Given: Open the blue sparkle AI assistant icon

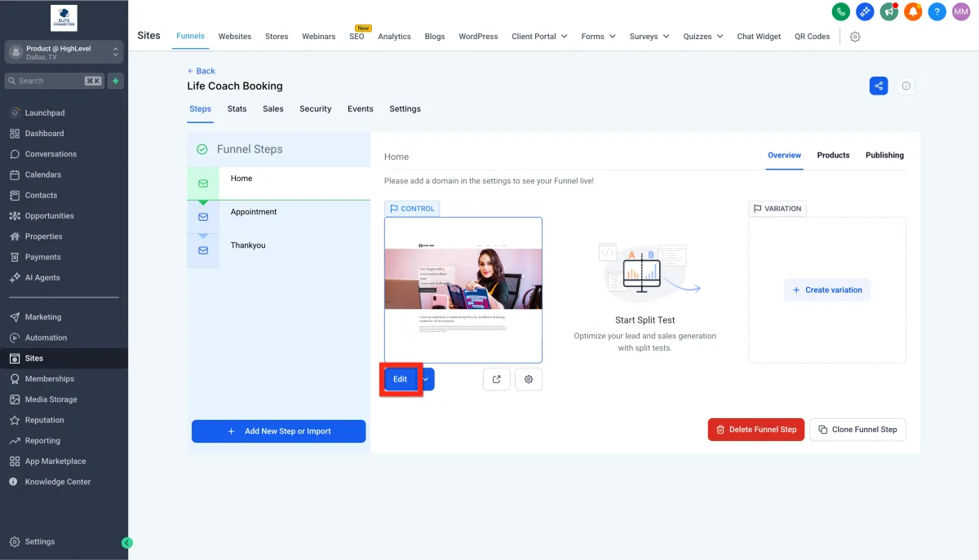Looking at the screenshot, I should [x=865, y=12].
